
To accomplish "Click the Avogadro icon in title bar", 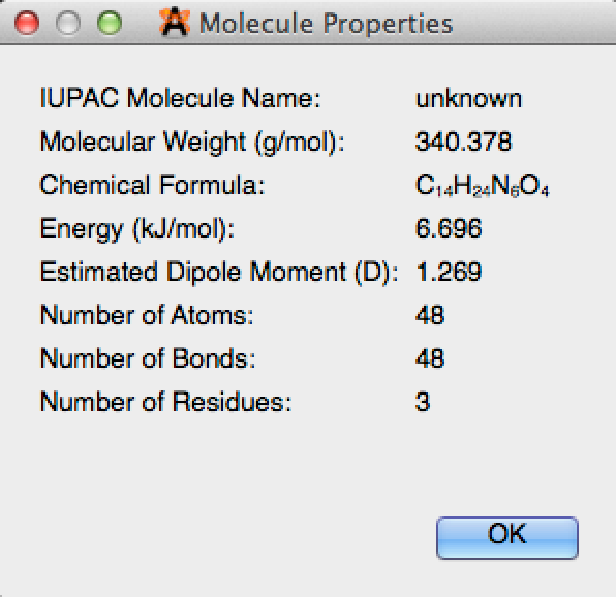I will click(174, 23).
